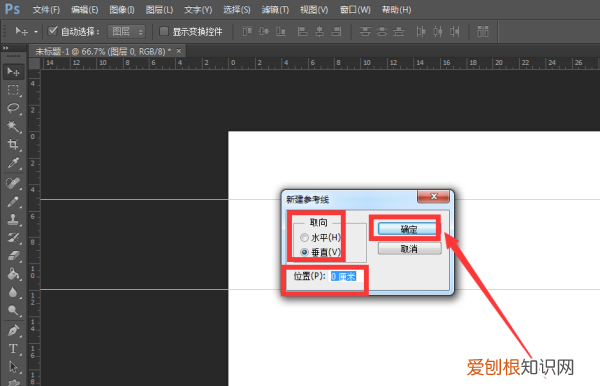Viewport: 600px width, 386px height.
Task: Click align top edges icon
Action: (x=247, y=31)
